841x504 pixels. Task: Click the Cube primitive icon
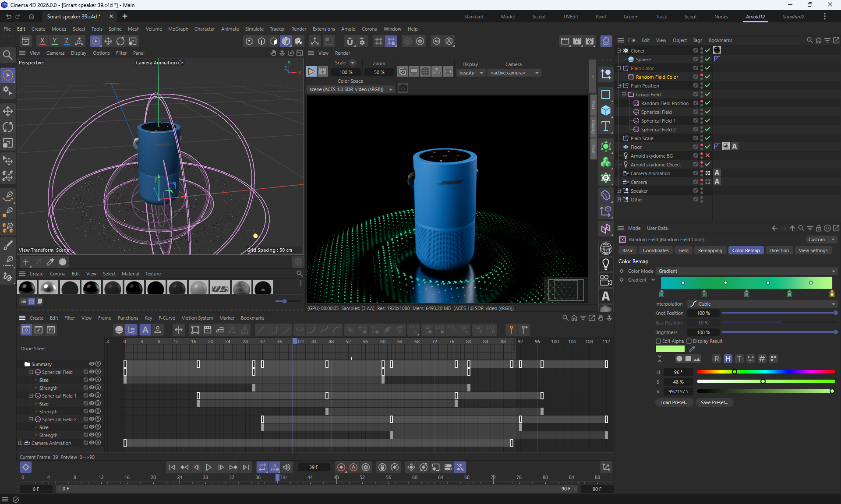606,110
